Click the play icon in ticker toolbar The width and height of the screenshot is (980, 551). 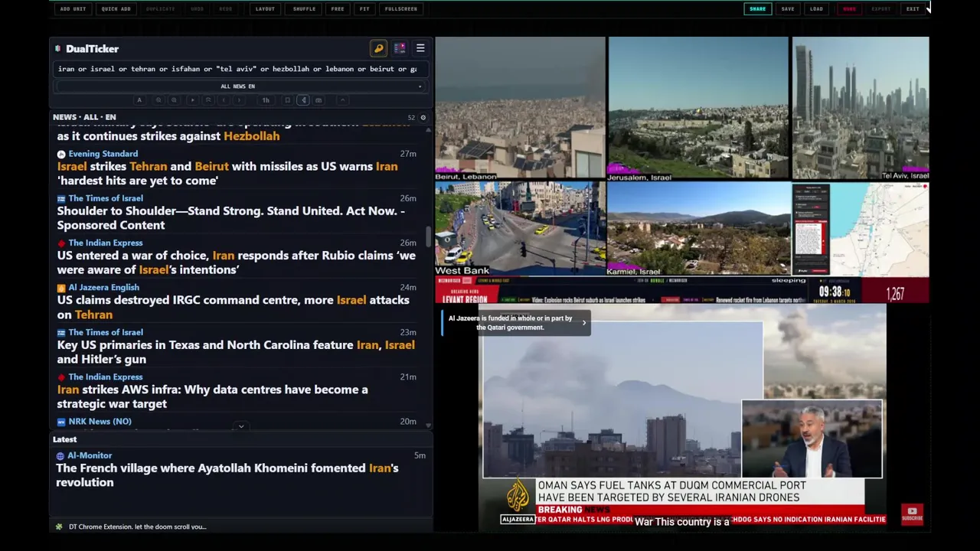coord(192,100)
